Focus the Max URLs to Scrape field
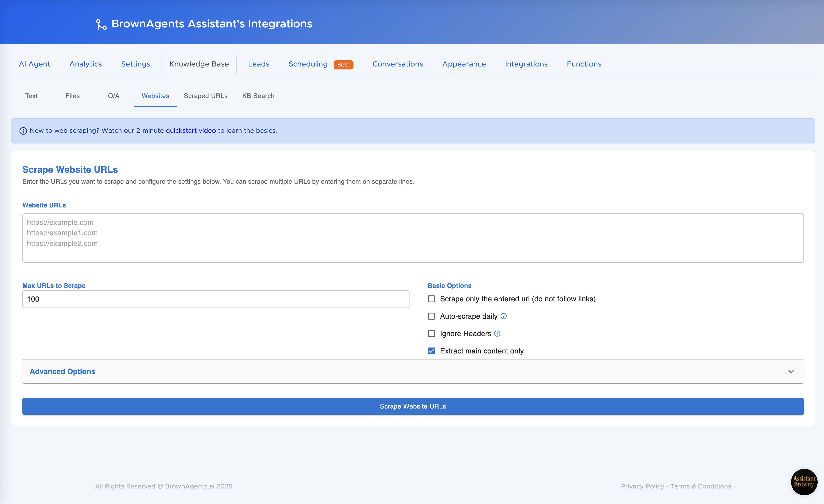This screenshot has height=504, width=824. point(216,299)
